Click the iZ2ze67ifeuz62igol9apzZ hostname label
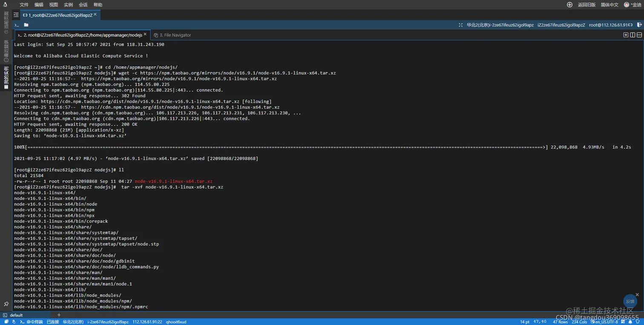Viewport: 644px width, 325px height. (561, 25)
